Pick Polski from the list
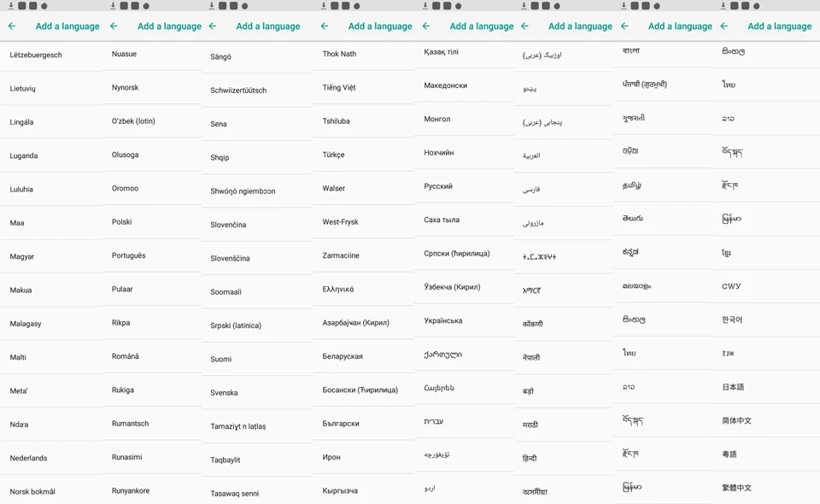820x504 pixels. pos(152,222)
